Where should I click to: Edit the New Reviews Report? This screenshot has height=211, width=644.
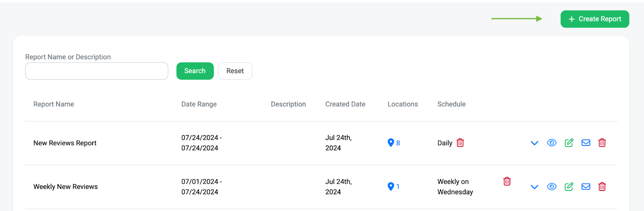(x=569, y=143)
